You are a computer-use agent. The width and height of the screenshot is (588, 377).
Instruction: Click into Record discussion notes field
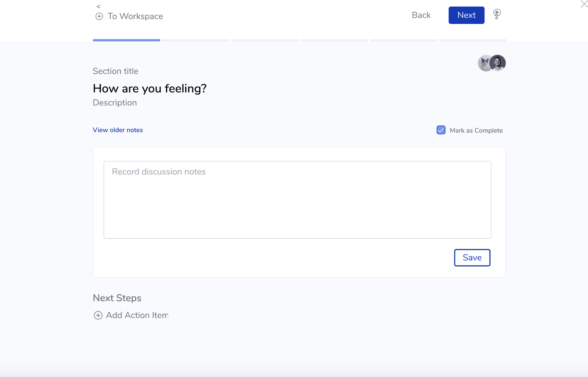pyautogui.click(x=297, y=200)
